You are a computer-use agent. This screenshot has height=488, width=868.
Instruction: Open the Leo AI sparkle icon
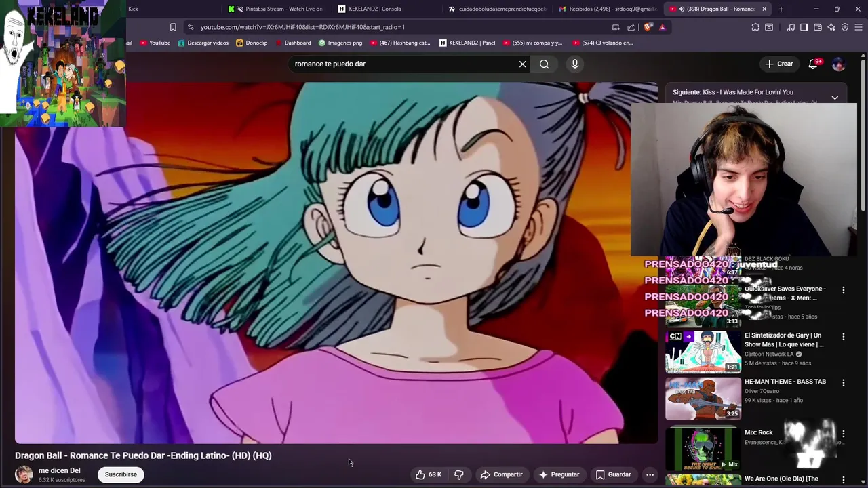click(x=831, y=27)
